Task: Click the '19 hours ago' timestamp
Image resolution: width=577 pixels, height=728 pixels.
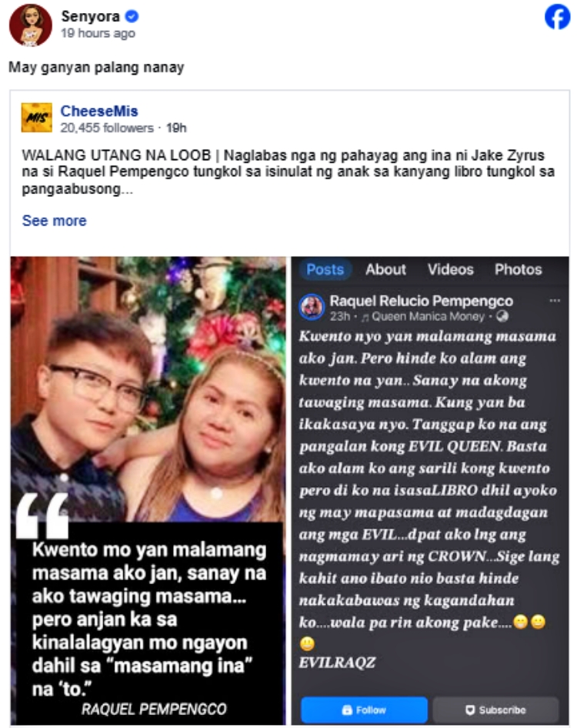Action: [x=98, y=33]
